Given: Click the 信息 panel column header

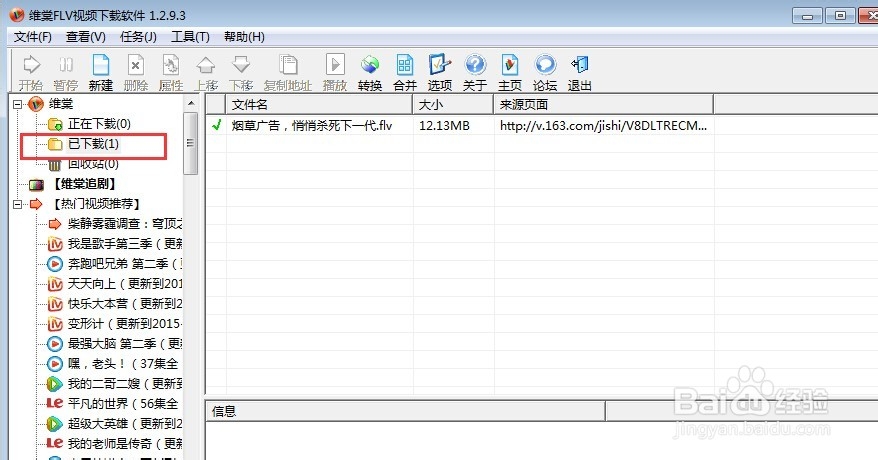Looking at the screenshot, I should (x=405, y=411).
